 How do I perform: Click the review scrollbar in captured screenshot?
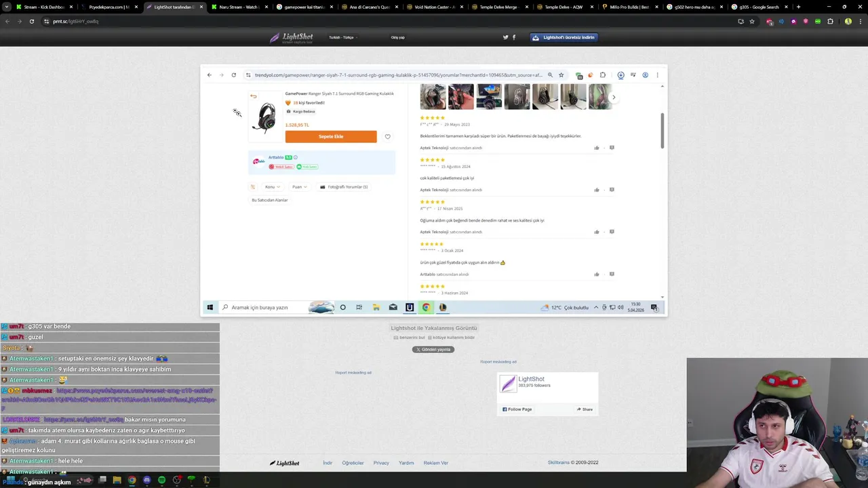click(x=663, y=131)
